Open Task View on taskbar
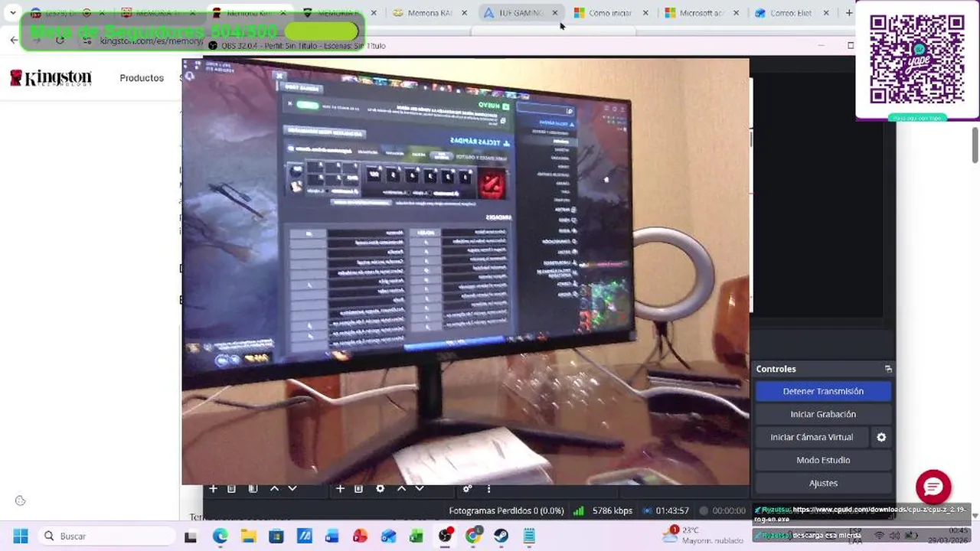Screen dimensions: 980x551 pyautogui.click(x=191, y=536)
